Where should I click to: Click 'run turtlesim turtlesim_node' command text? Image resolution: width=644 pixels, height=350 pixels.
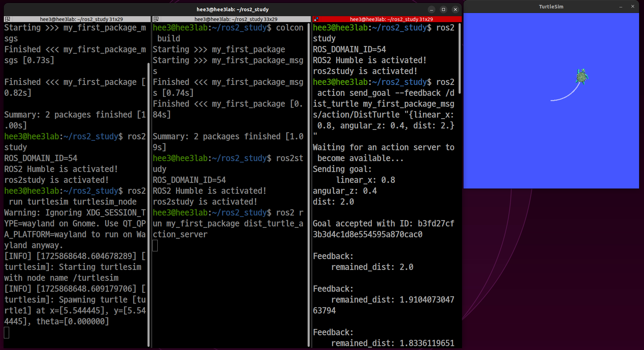[x=73, y=202]
